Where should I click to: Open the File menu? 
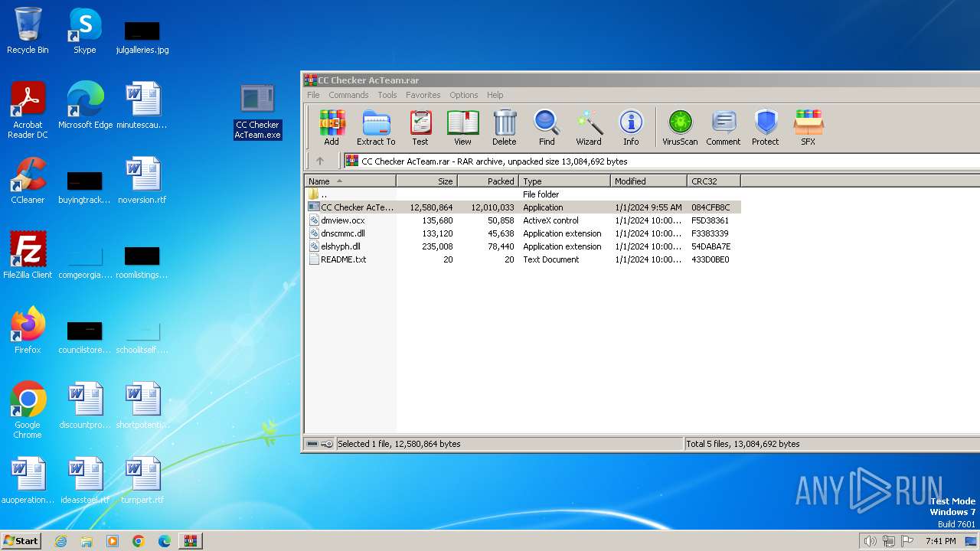(314, 95)
